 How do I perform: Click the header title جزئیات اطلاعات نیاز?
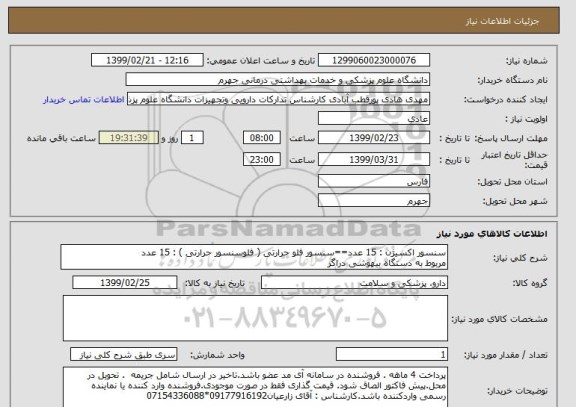503,21
